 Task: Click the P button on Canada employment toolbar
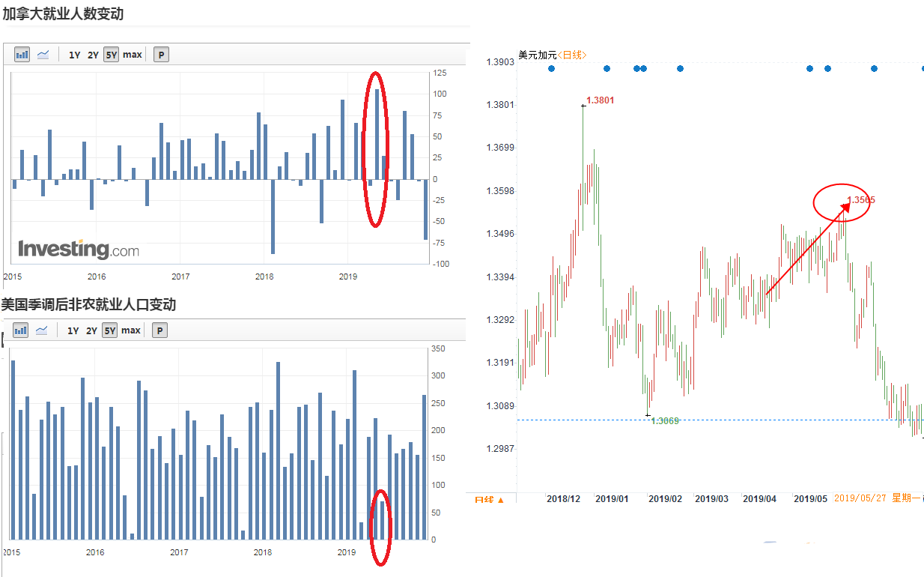click(161, 55)
